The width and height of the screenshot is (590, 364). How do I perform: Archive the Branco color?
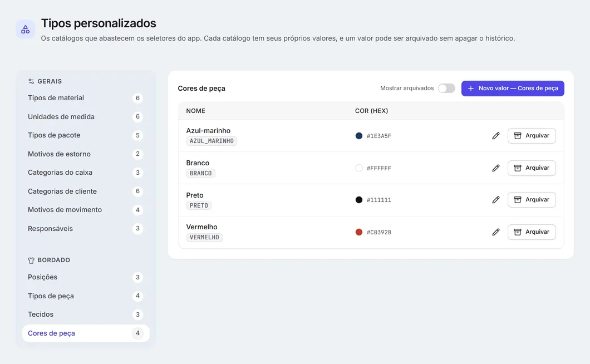pyautogui.click(x=532, y=168)
